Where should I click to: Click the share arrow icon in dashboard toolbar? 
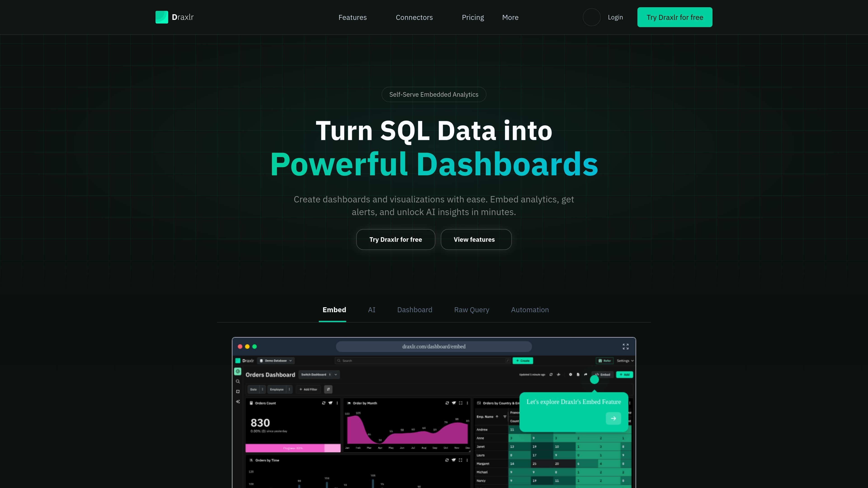[x=586, y=375]
